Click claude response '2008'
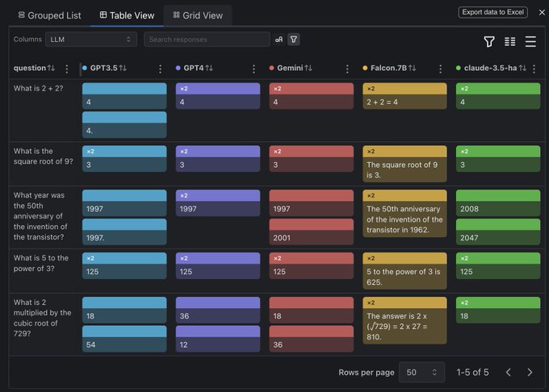 (498, 202)
